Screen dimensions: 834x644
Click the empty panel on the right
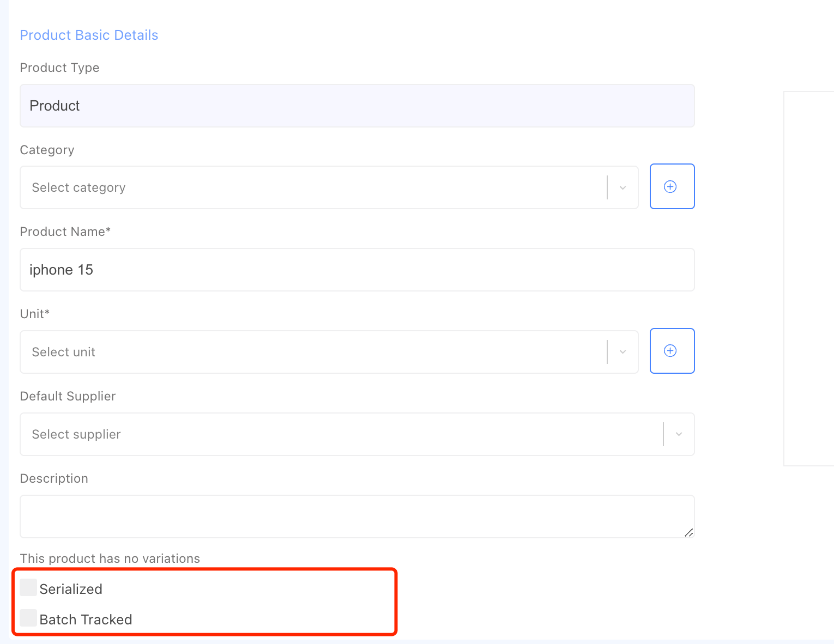809,278
